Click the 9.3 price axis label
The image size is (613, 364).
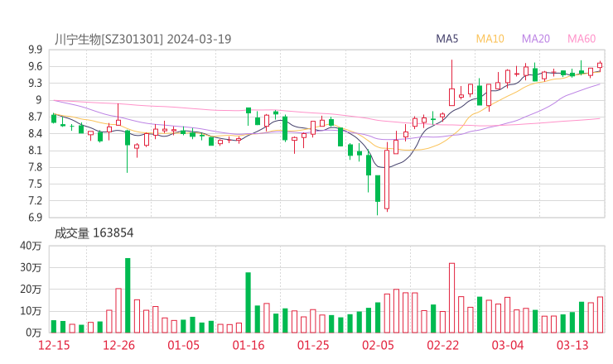click(x=35, y=84)
